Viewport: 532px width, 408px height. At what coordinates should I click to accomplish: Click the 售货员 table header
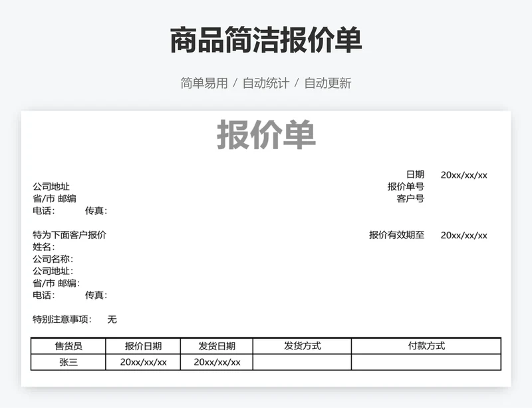[68, 346]
